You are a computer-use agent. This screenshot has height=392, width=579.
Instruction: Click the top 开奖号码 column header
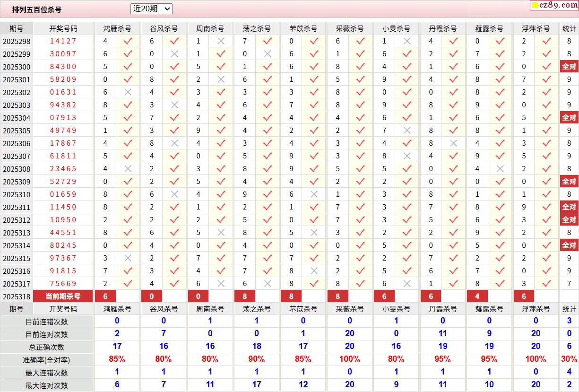coord(63,28)
